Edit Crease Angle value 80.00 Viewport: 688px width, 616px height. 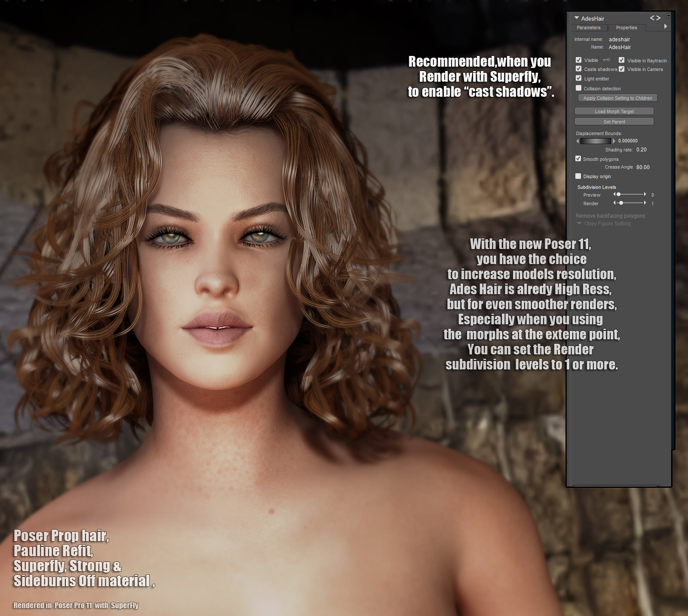pos(643,167)
